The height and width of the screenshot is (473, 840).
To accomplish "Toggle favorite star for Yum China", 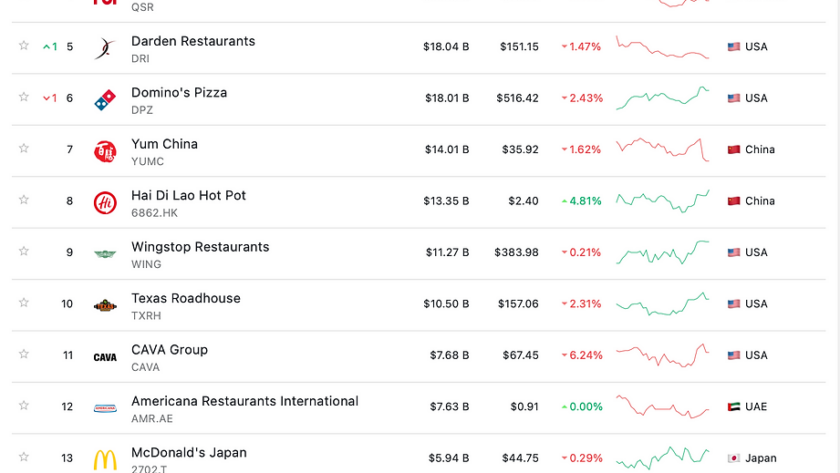I will (24, 148).
